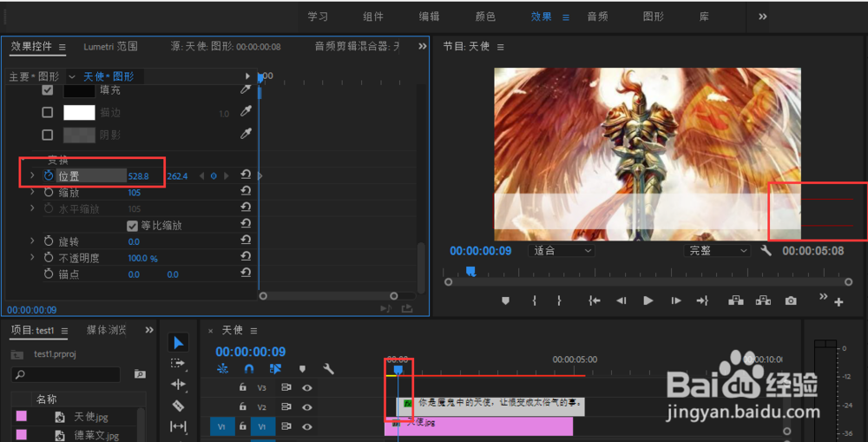Image resolution: width=868 pixels, height=442 pixels.
Task: Click the Lift button
Action: point(736,300)
